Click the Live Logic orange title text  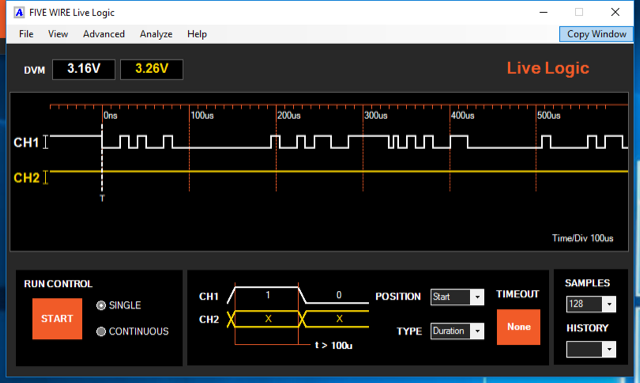tap(548, 68)
